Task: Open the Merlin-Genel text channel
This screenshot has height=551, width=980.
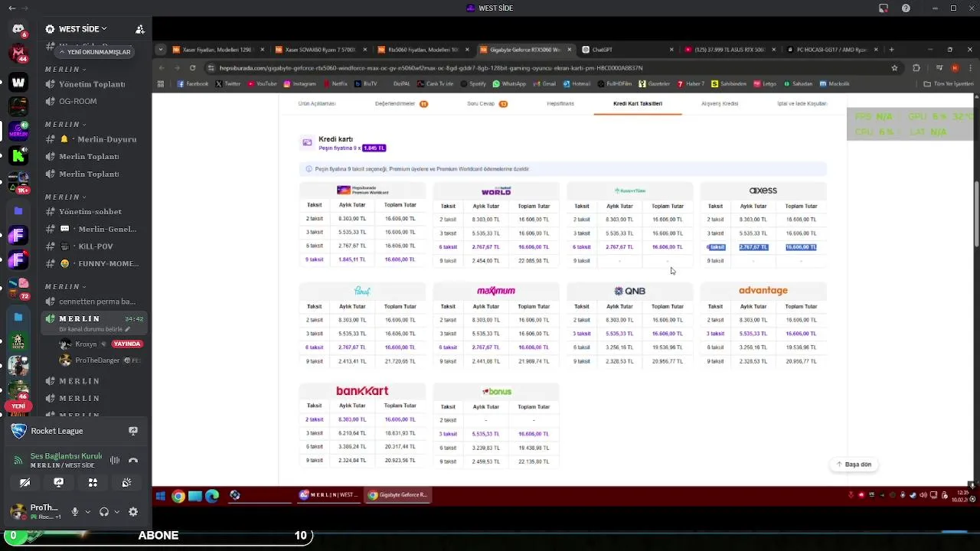Action: (x=92, y=229)
